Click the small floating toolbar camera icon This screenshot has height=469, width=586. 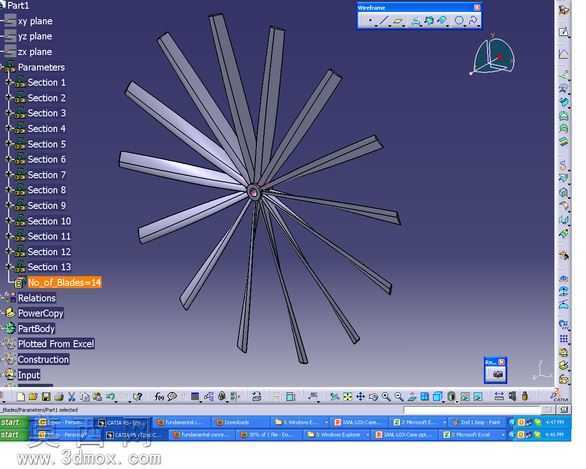(x=496, y=374)
